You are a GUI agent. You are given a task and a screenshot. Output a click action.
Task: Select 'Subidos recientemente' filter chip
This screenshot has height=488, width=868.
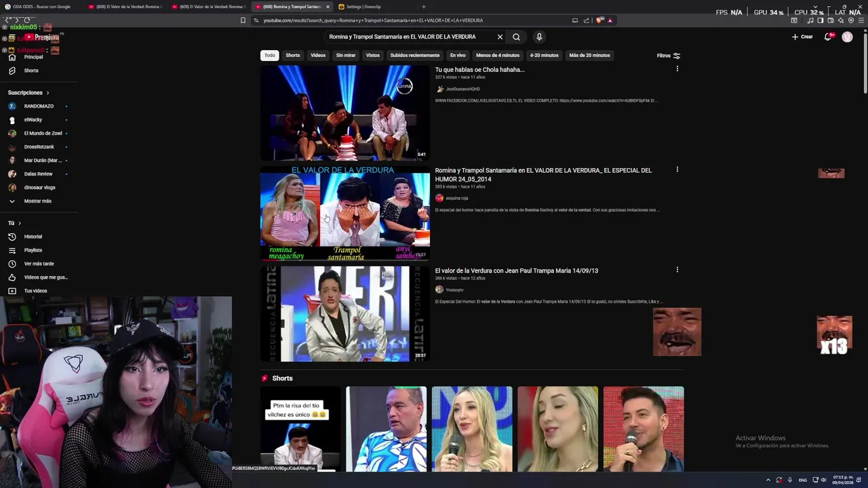pyautogui.click(x=415, y=55)
